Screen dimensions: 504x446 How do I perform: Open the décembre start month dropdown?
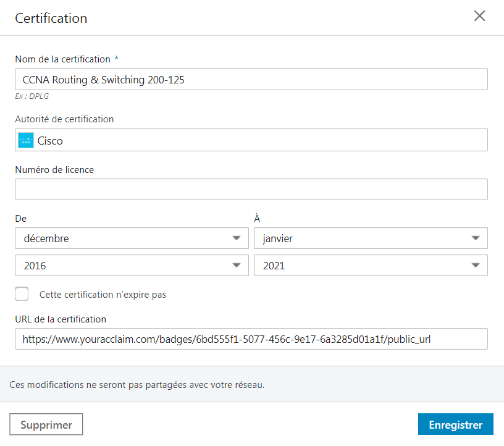click(x=132, y=238)
